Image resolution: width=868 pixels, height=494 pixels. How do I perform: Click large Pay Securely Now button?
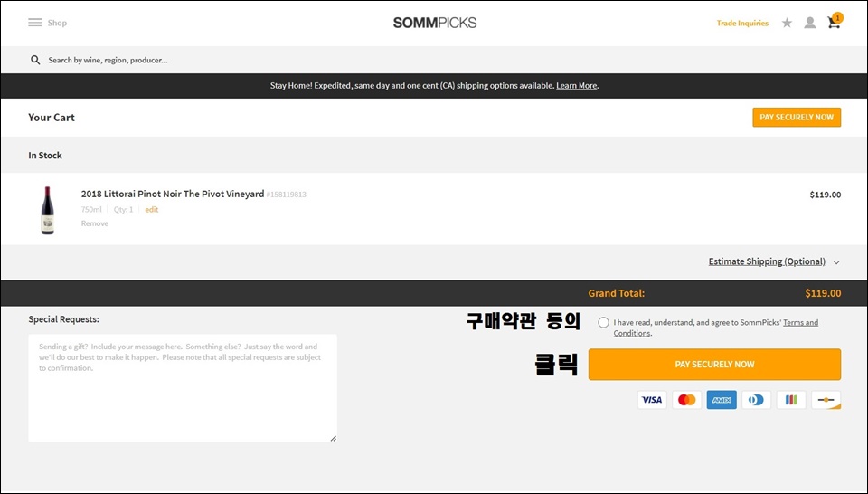pos(714,365)
